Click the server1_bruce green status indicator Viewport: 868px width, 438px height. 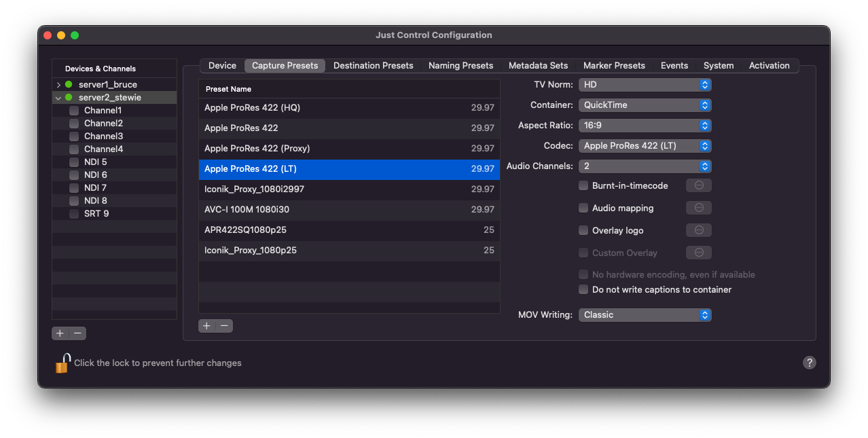pos(69,85)
